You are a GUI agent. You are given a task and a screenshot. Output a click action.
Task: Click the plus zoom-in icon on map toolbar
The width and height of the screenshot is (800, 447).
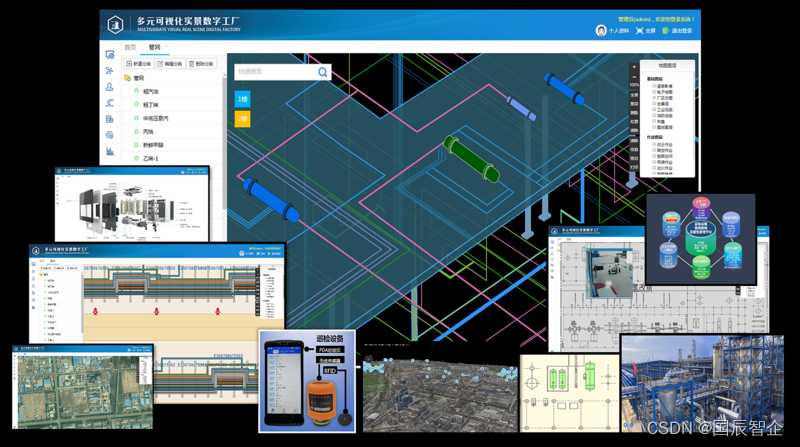pyautogui.click(x=634, y=67)
